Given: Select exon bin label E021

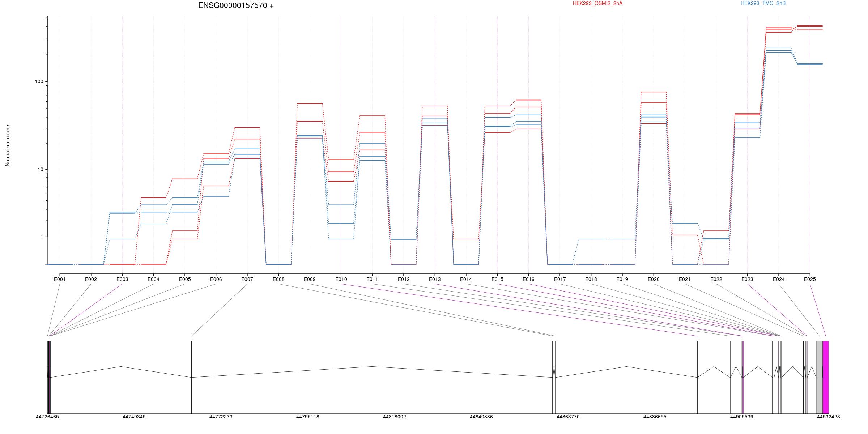Looking at the screenshot, I should (x=685, y=279).
